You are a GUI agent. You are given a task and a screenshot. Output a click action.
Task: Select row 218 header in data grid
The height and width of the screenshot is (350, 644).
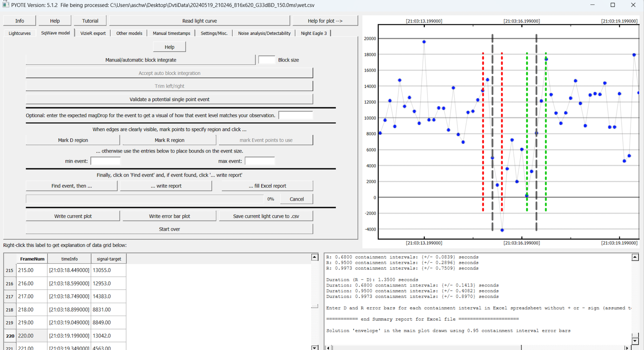pos(9,310)
